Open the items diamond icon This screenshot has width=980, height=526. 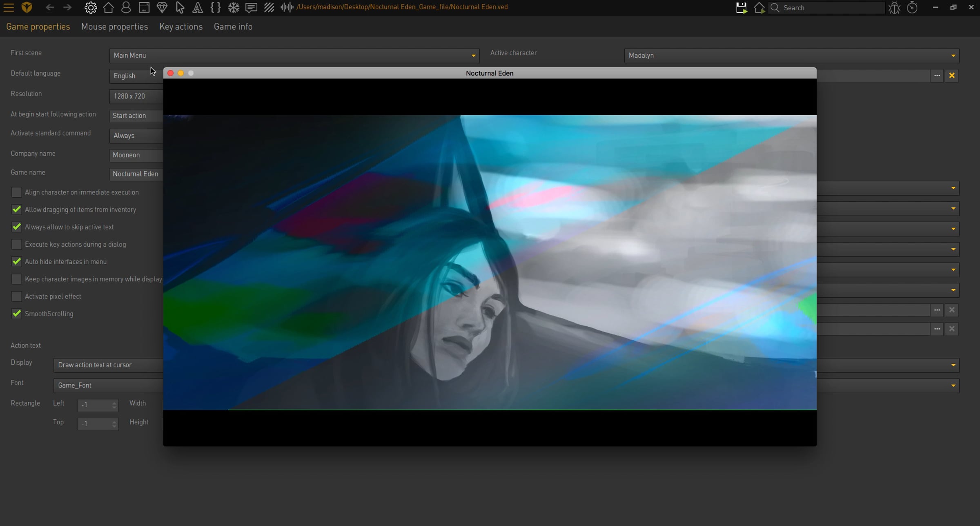tap(162, 7)
